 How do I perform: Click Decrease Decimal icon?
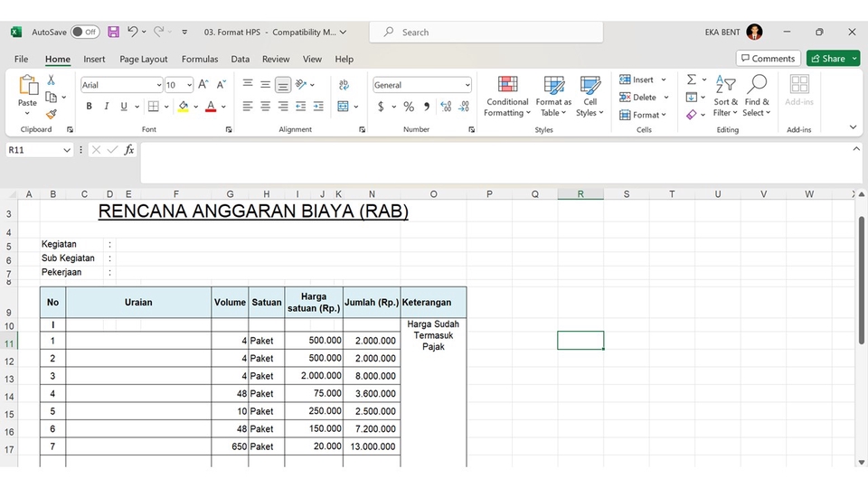tap(464, 107)
